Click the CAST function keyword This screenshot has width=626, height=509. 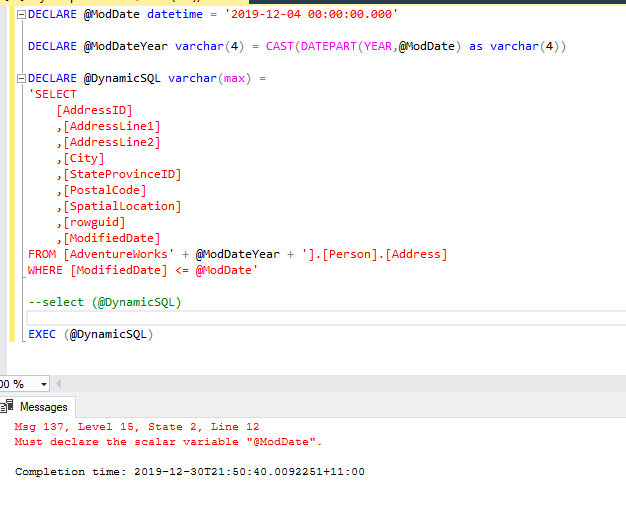click(279, 46)
